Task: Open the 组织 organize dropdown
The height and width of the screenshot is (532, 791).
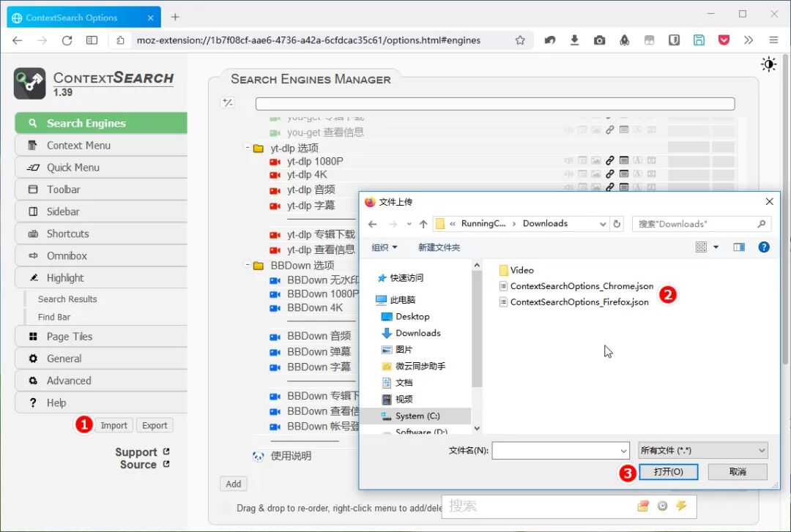Action: click(x=385, y=247)
